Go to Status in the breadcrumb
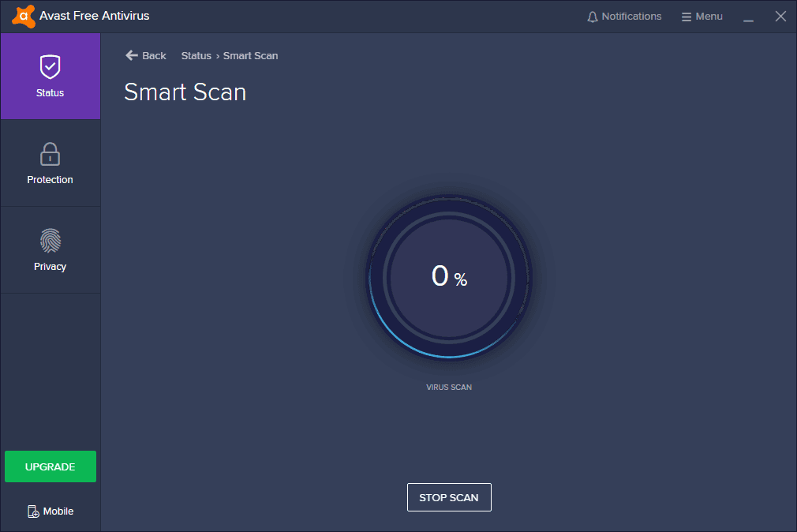Screen dimensions: 797x532 196,56
